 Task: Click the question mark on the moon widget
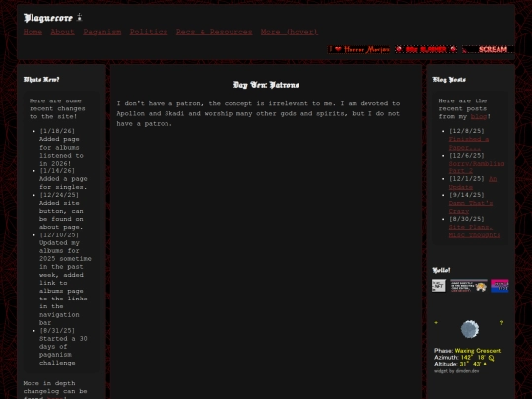[x=501, y=323]
